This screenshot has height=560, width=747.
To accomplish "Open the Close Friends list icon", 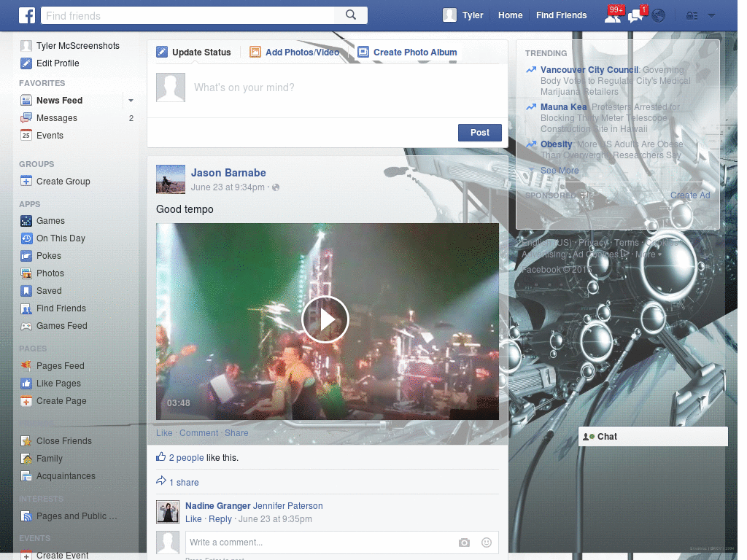I will [x=26, y=441].
